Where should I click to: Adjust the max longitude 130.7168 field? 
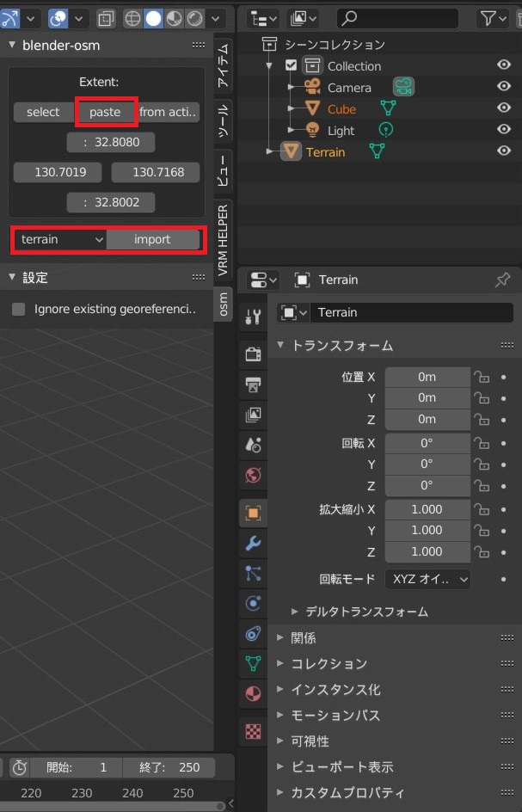pos(156,172)
